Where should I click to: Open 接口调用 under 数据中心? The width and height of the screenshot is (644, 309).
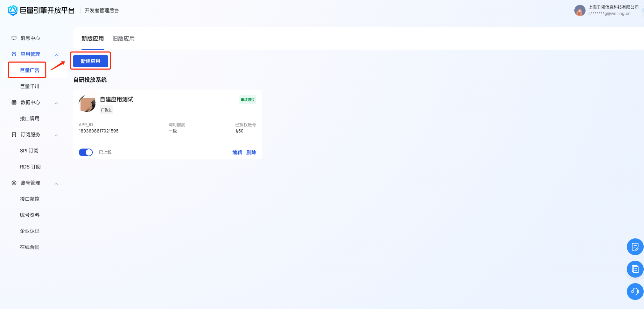[x=30, y=118]
